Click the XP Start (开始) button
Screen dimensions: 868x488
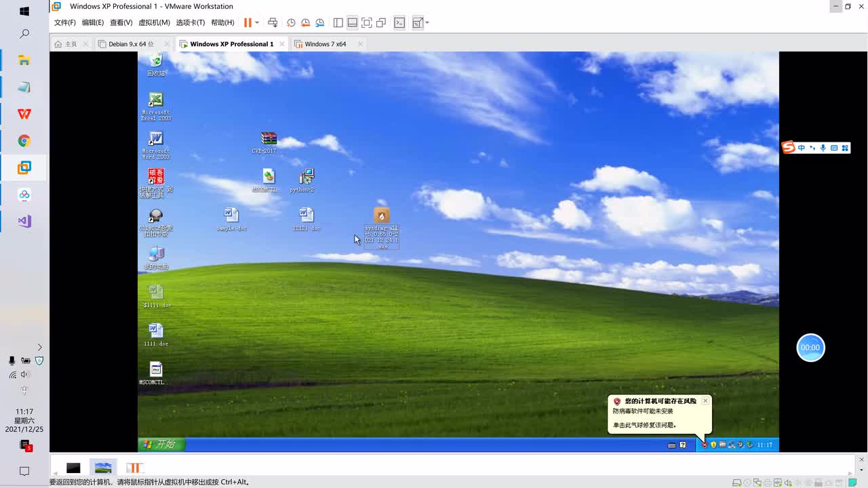[161, 445]
